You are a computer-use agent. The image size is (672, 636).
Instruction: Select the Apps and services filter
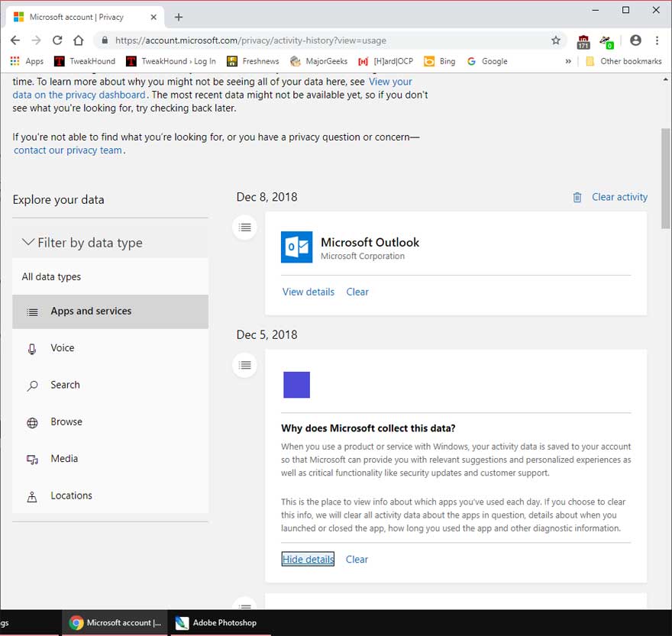pyautogui.click(x=110, y=312)
